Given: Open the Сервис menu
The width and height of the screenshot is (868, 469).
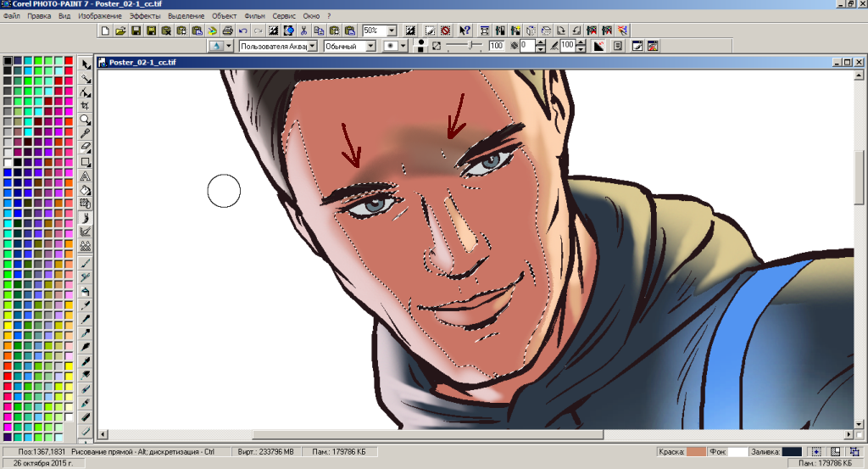Looking at the screenshot, I should [x=284, y=16].
